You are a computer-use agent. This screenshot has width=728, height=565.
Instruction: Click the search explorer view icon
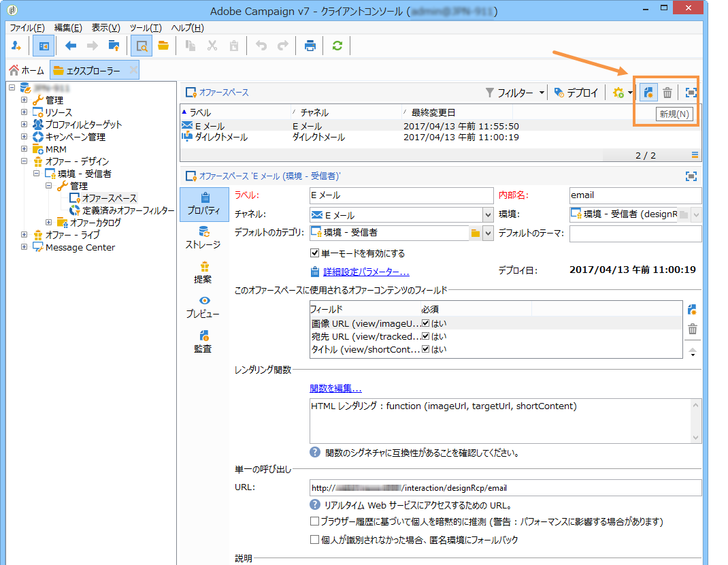(x=142, y=46)
